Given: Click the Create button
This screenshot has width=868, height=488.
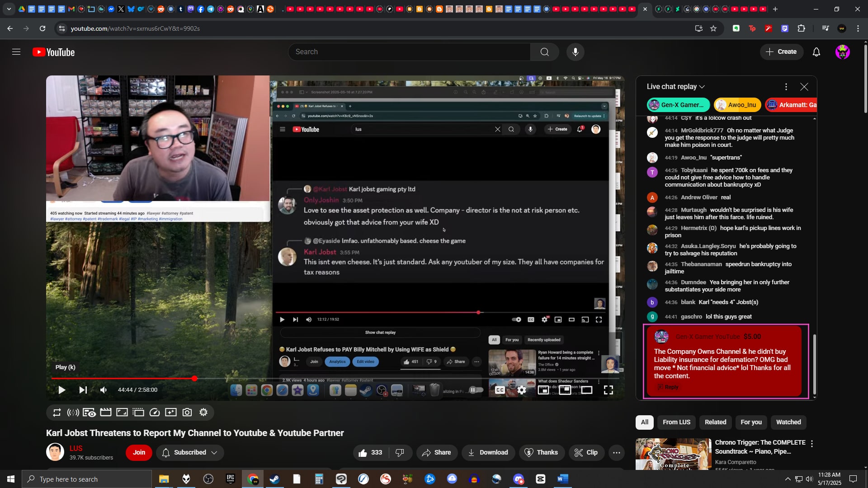Looking at the screenshot, I should pos(781,52).
